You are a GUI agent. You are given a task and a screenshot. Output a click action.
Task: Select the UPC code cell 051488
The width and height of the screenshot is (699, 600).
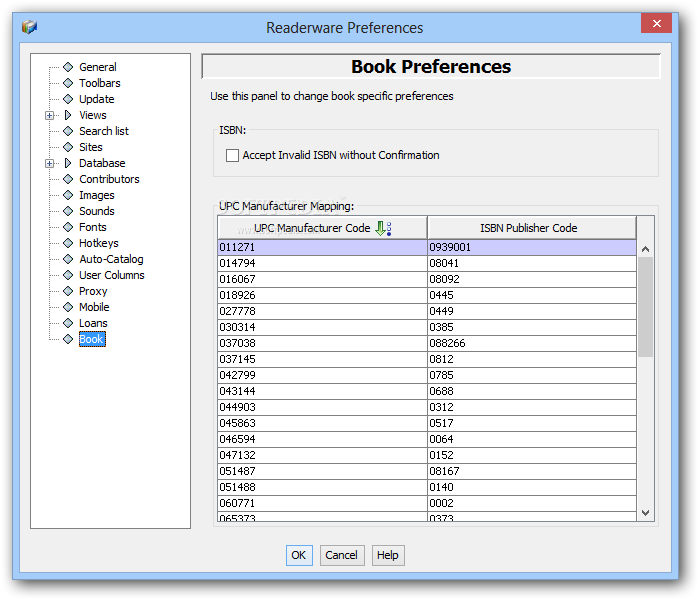coord(322,487)
